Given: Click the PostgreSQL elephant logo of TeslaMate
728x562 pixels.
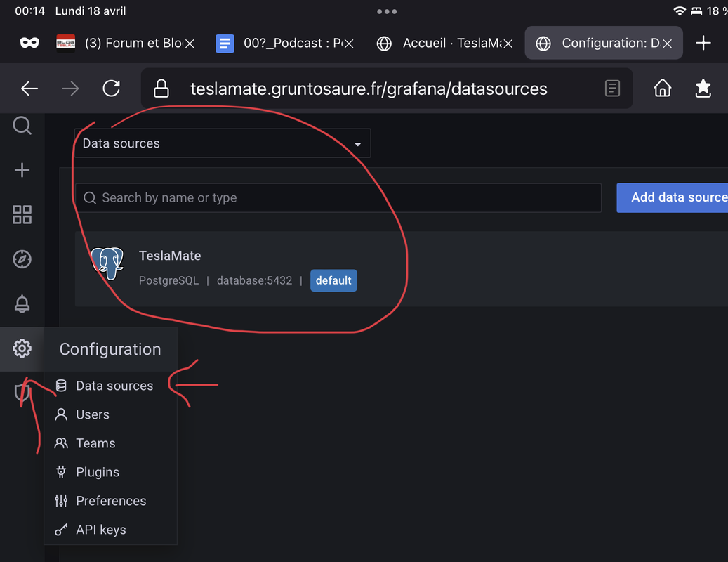Looking at the screenshot, I should tap(107, 263).
